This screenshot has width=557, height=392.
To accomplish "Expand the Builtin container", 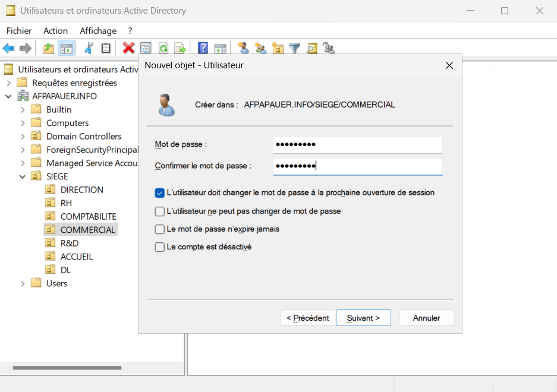I will pyautogui.click(x=23, y=110).
